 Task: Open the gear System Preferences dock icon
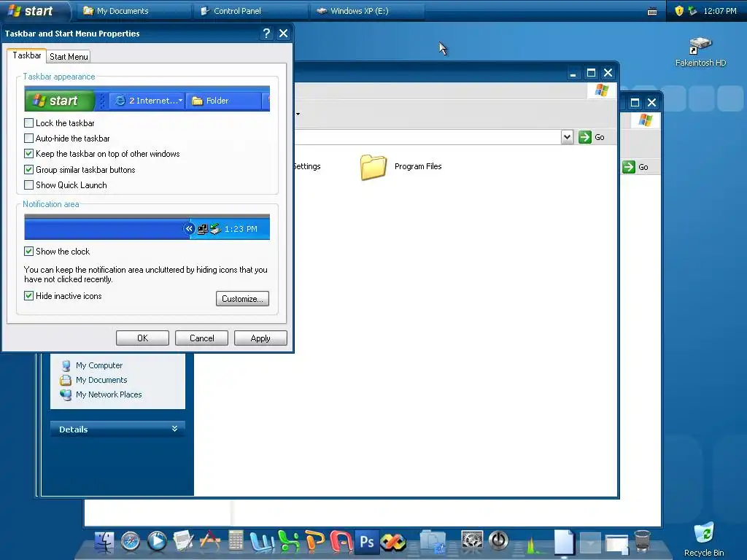click(472, 541)
